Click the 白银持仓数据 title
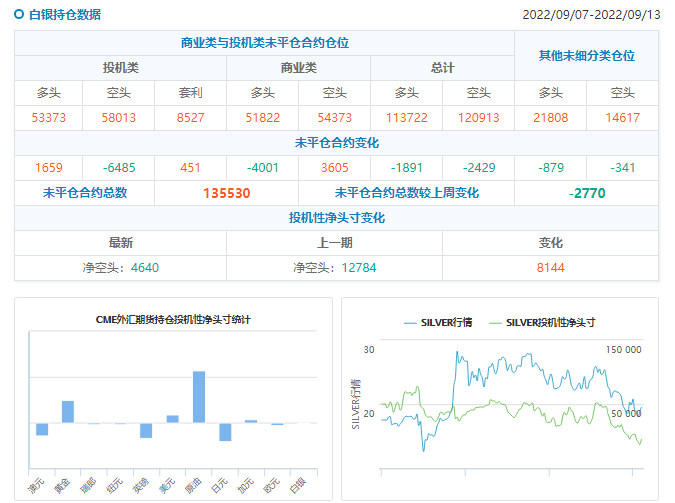Screen dimensions: 675x503 pyautogui.click(x=64, y=15)
